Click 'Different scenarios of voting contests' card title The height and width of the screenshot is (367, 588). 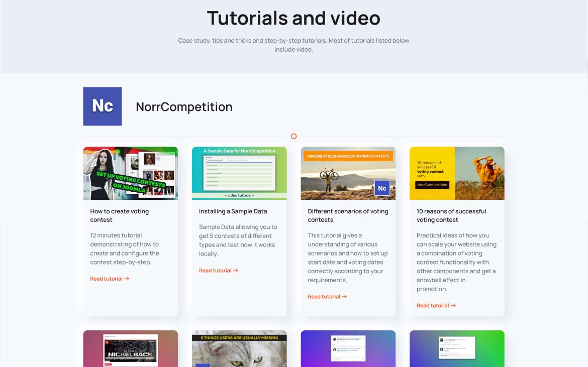(348, 215)
